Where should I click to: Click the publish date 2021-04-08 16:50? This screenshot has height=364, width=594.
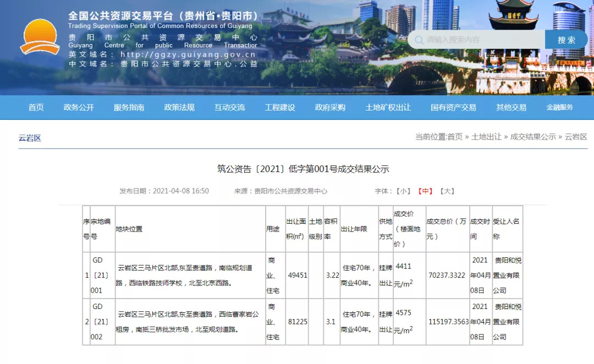coord(181,191)
